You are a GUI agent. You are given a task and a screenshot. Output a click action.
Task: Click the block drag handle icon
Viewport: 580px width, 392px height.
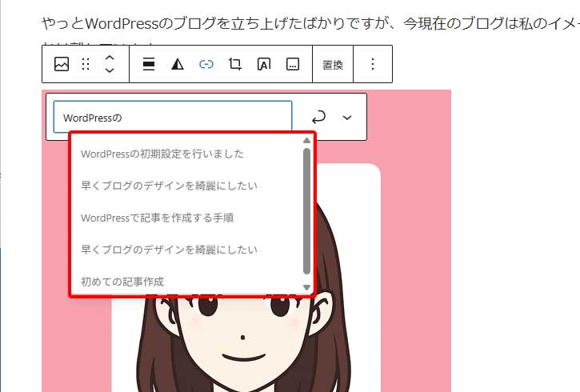click(x=86, y=64)
